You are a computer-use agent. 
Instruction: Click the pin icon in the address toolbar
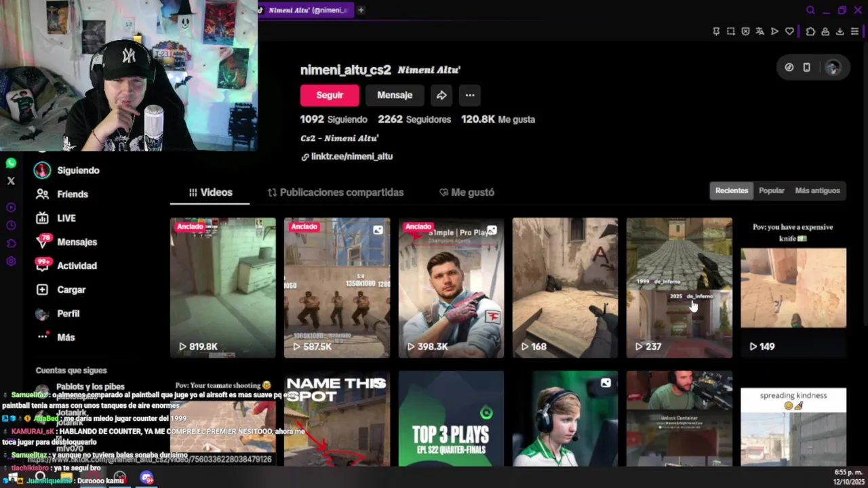point(716,31)
